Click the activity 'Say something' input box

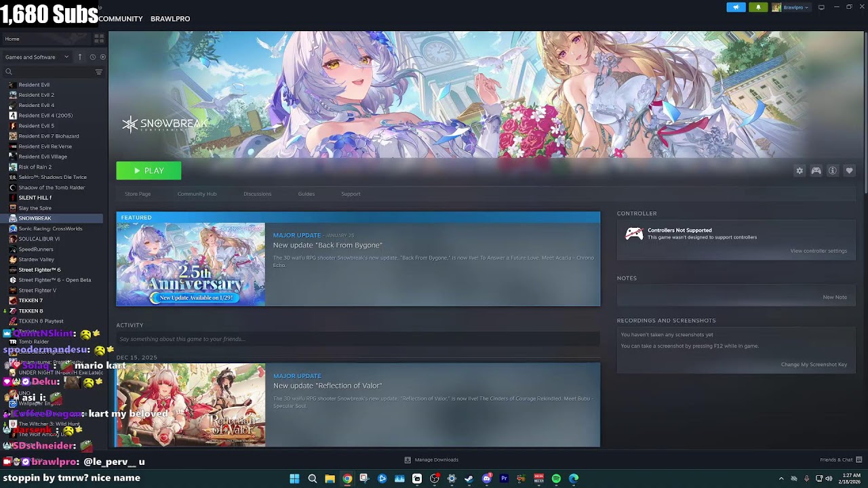coord(358,339)
